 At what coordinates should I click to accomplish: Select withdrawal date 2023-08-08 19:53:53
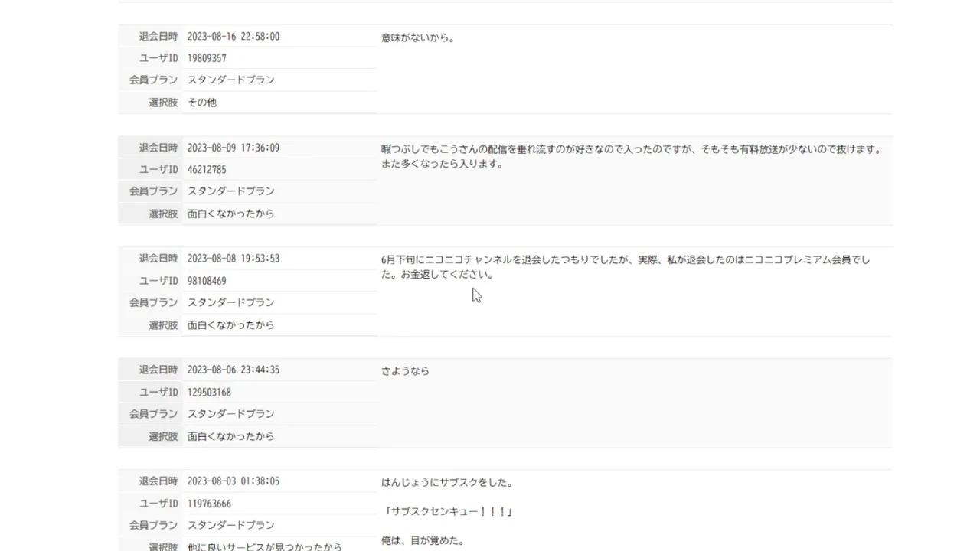coord(234,259)
